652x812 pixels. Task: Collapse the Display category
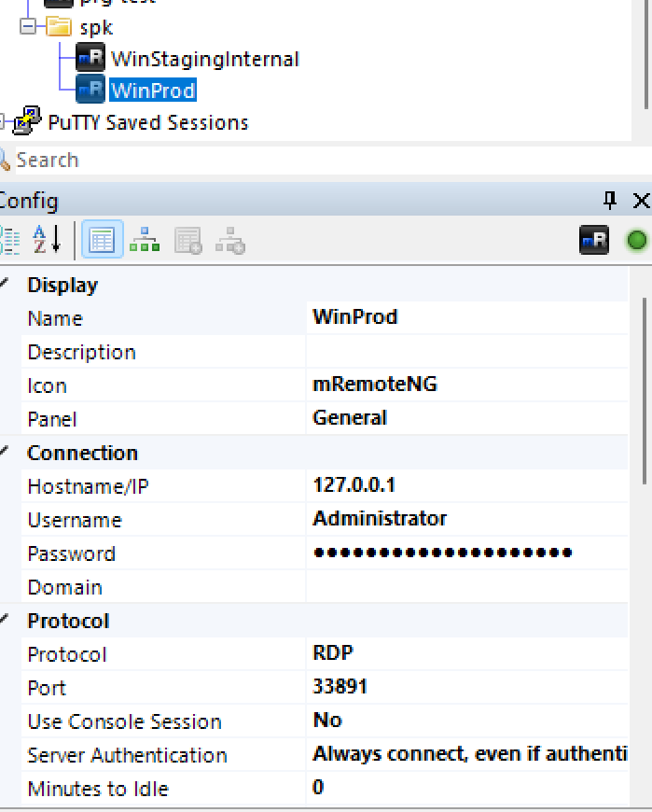tap(5, 284)
